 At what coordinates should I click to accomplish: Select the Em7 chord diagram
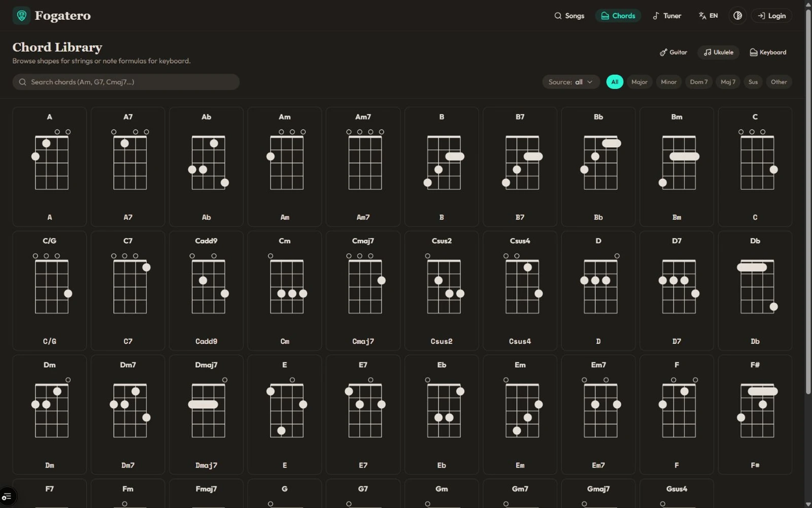click(598, 415)
